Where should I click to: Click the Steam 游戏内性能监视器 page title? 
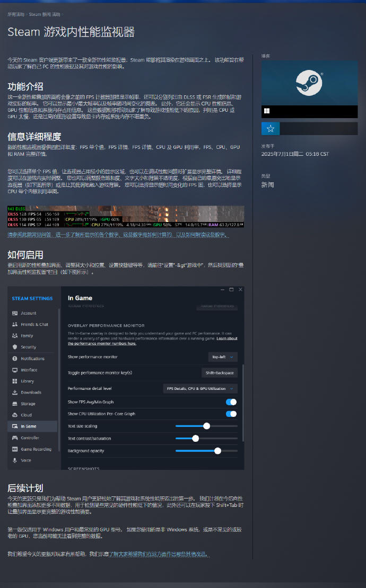click(71, 32)
